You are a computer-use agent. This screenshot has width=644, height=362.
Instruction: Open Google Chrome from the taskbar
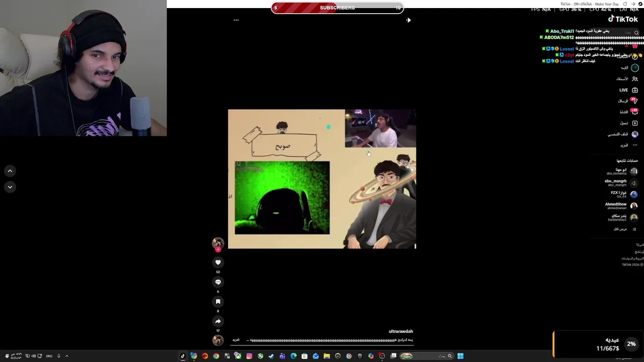click(x=216, y=356)
